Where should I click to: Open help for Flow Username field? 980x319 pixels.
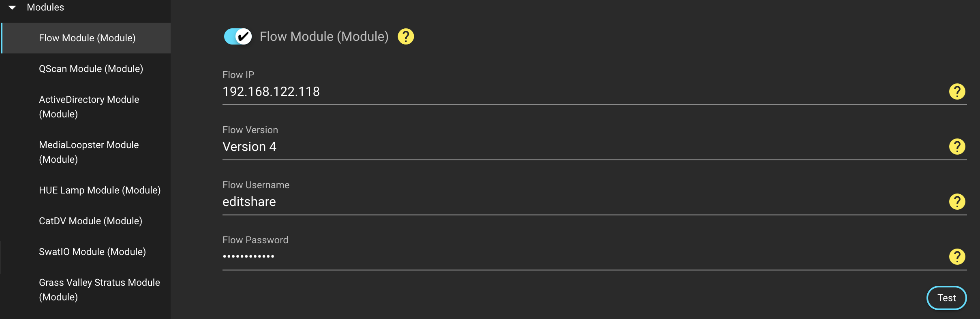pyautogui.click(x=957, y=202)
